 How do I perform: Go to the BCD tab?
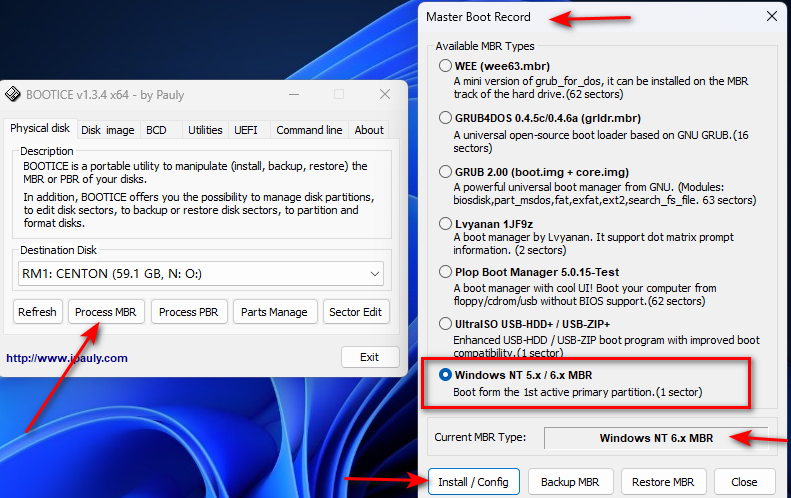156,130
